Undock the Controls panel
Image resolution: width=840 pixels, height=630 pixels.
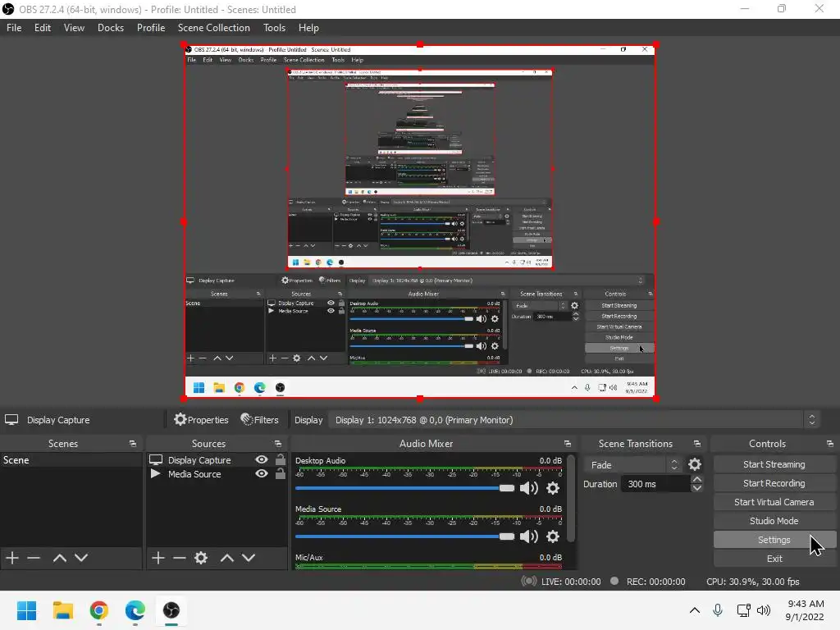[830, 444]
